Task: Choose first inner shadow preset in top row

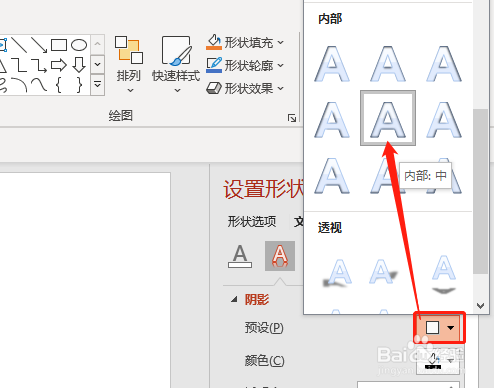Action: click(x=332, y=63)
